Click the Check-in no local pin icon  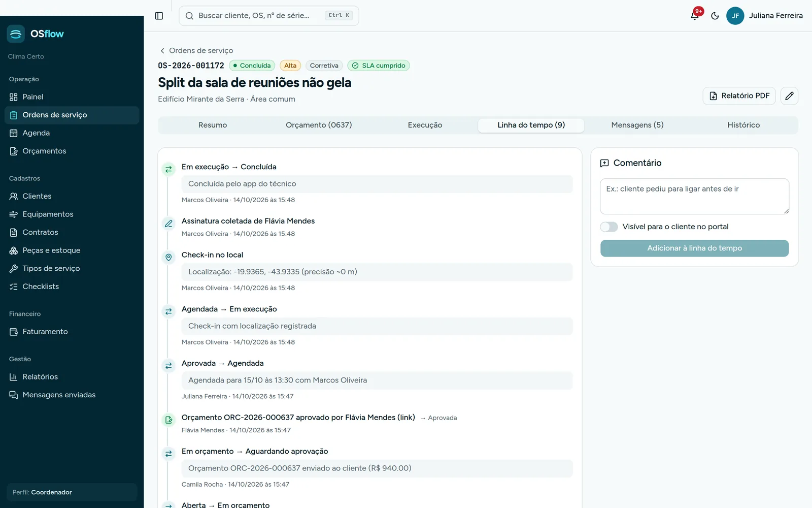tap(168, 258)
